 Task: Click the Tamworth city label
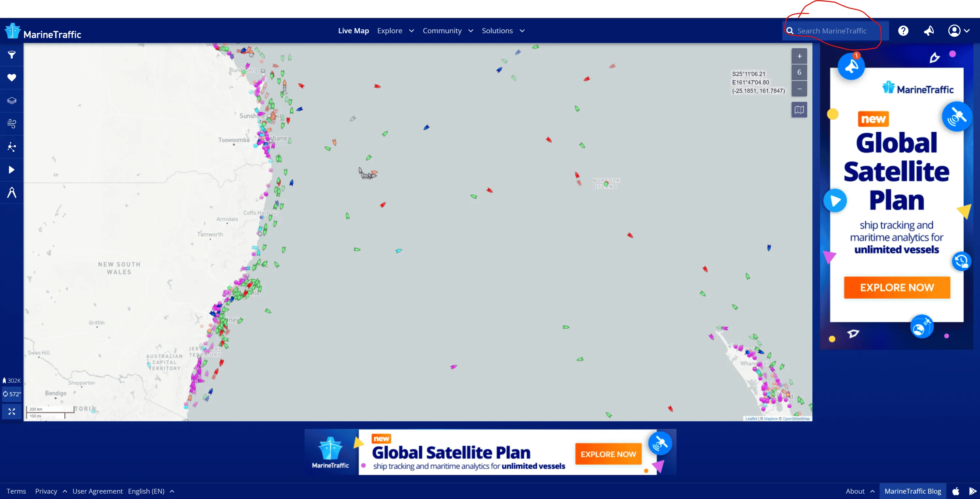pos(210,234)
